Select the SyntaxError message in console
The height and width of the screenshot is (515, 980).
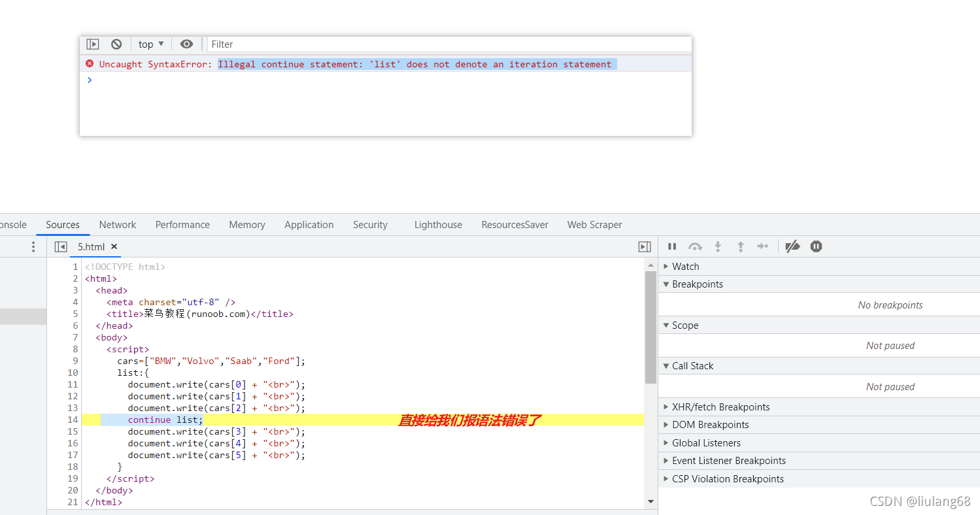[x=355, y=64]
